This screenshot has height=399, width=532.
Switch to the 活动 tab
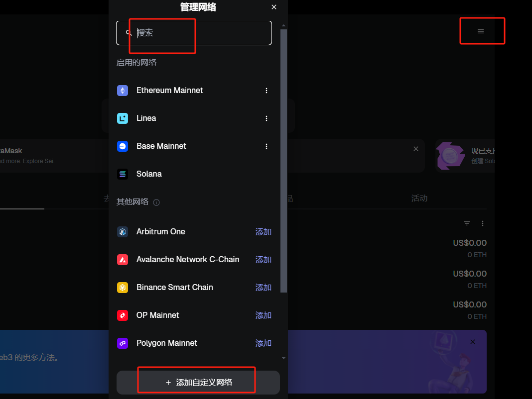click(x=419, y=198)
